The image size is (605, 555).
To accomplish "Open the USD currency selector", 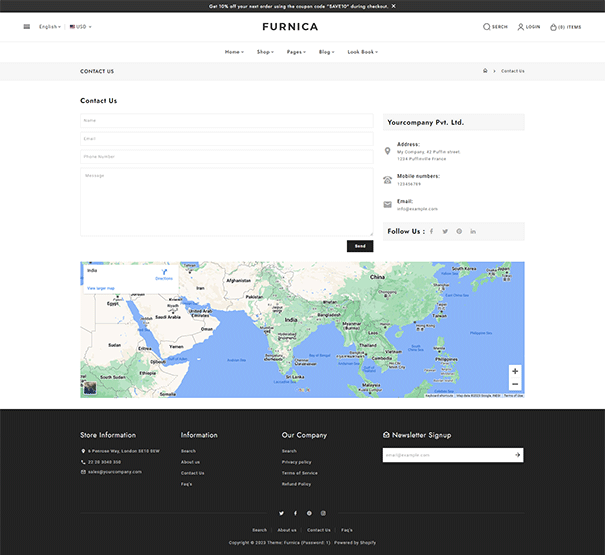I will point(81,27).
